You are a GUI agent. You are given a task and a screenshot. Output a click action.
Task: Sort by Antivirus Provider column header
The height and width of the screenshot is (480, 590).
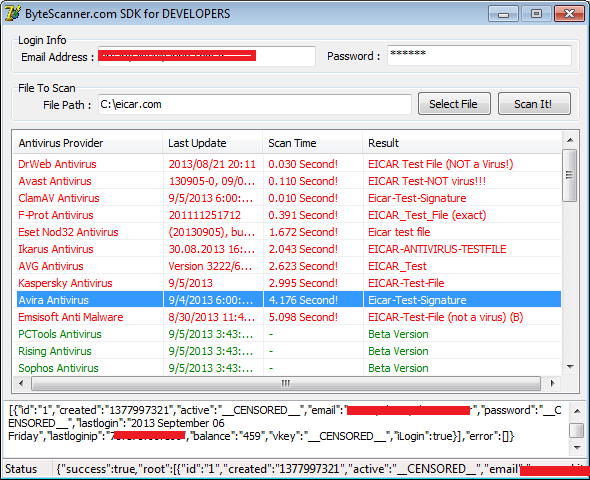[x=88, y=143]
